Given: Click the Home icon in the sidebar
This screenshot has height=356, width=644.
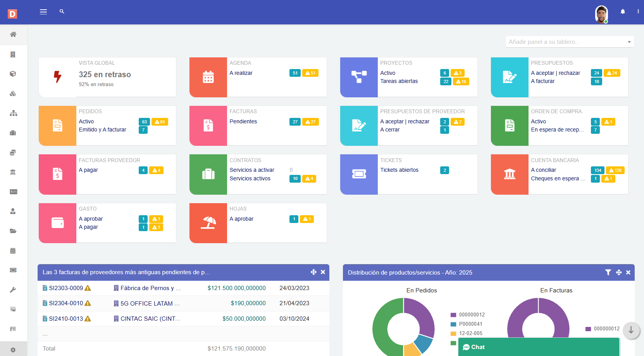Looking at the screenshot, I should pos(13,35).
